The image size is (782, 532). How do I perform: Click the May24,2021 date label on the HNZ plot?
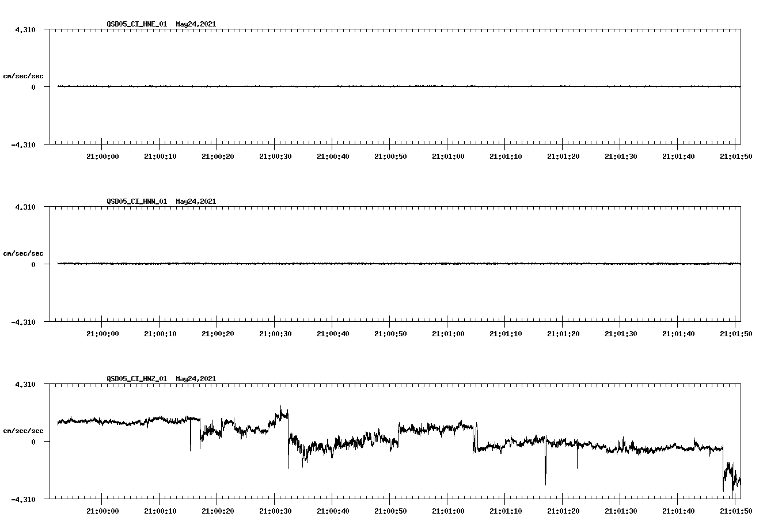pyautogui.click(x=195, y=379)
